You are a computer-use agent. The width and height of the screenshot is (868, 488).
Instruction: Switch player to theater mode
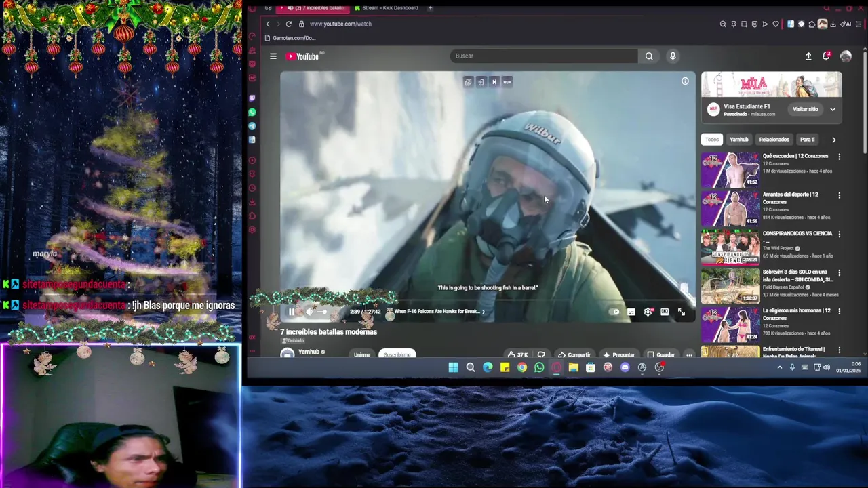pyautogui.click(x=665, y=312)
